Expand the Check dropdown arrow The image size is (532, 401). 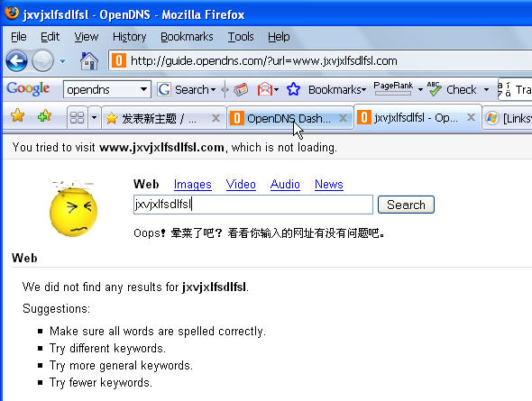[486, 90]
